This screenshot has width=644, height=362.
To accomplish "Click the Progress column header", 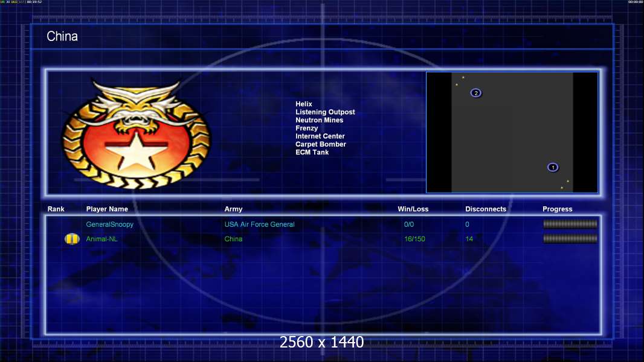I will (x=558, y=209).
